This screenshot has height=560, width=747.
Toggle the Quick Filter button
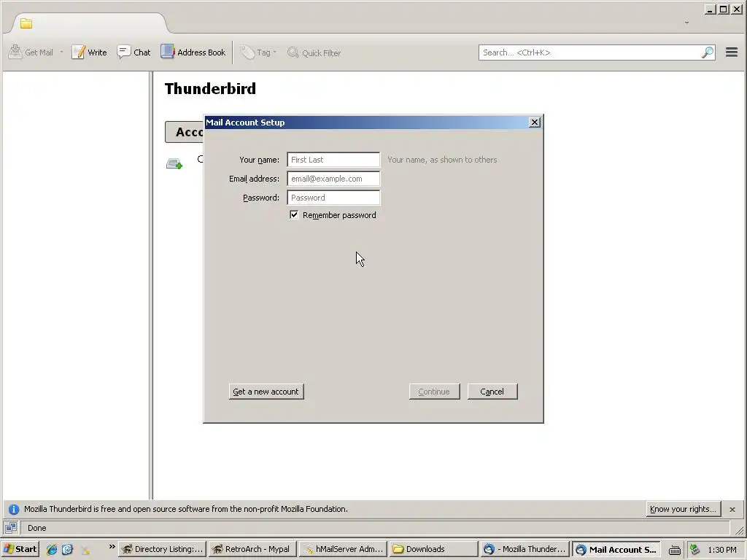(x=314, y=52)
